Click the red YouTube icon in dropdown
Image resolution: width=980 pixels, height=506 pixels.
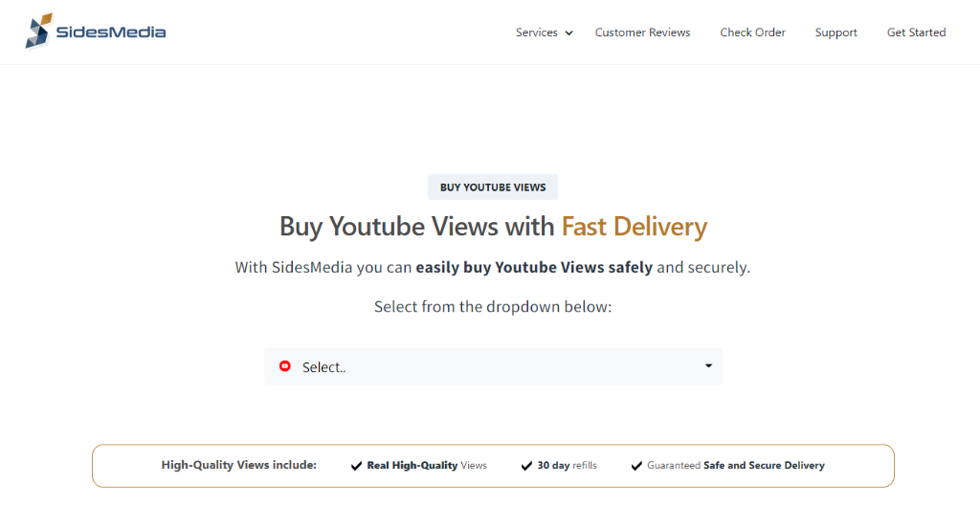(285, 366)
